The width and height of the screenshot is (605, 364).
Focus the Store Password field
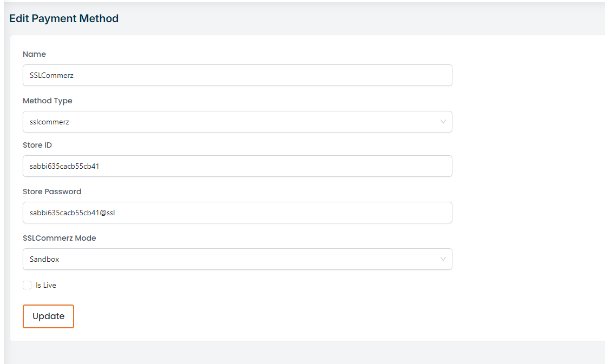coord(237,213)
